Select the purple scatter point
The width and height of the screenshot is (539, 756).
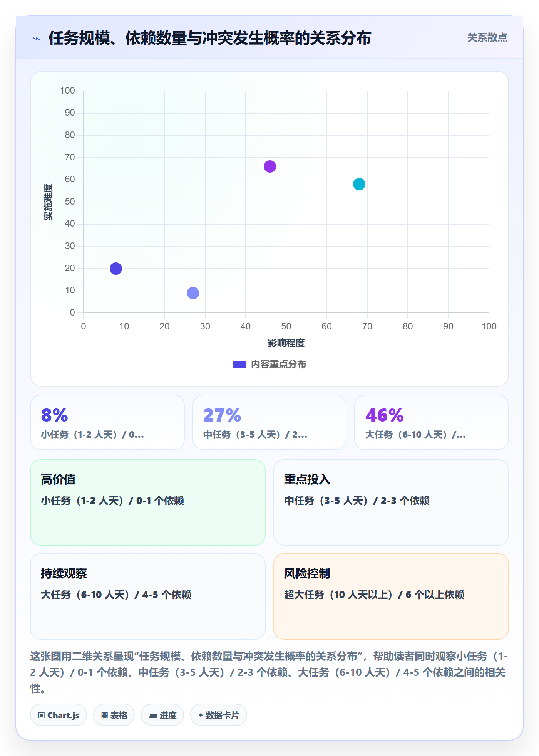point(270,166)
